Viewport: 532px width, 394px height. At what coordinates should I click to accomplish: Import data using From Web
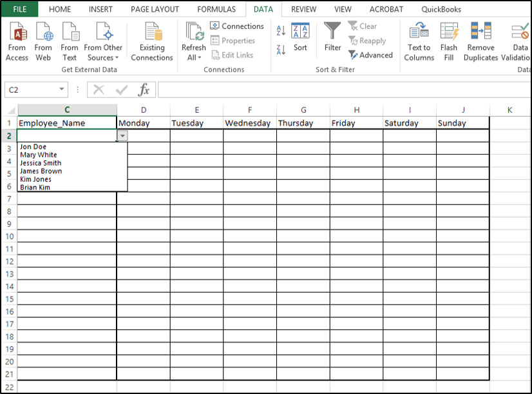tap(43, 40)
